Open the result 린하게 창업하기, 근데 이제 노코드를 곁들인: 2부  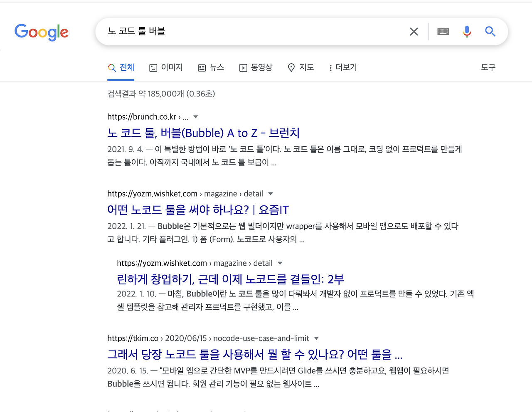tap(231, 279)
